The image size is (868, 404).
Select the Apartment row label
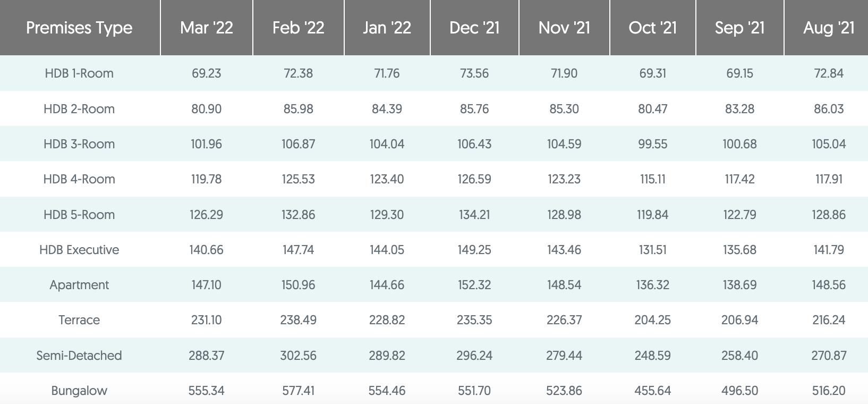click(79, 285)
